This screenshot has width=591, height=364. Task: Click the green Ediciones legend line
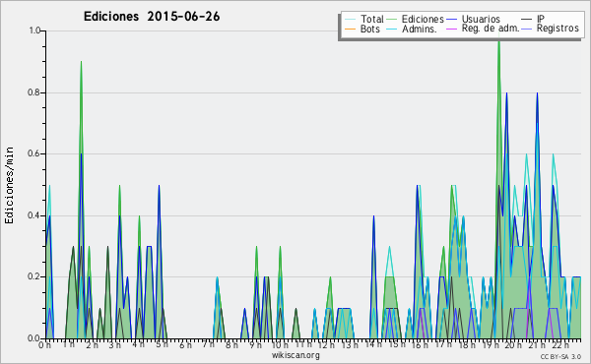[392, 20]
